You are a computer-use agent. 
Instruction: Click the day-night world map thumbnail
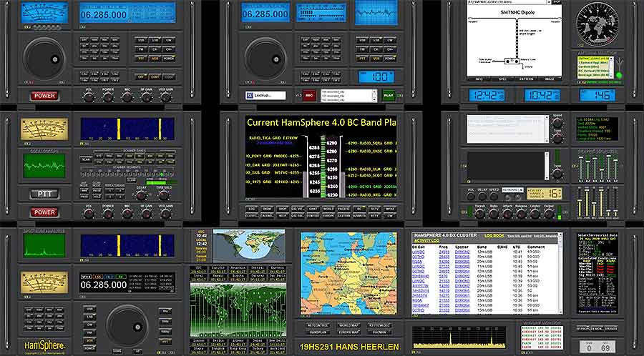[249, 246]
